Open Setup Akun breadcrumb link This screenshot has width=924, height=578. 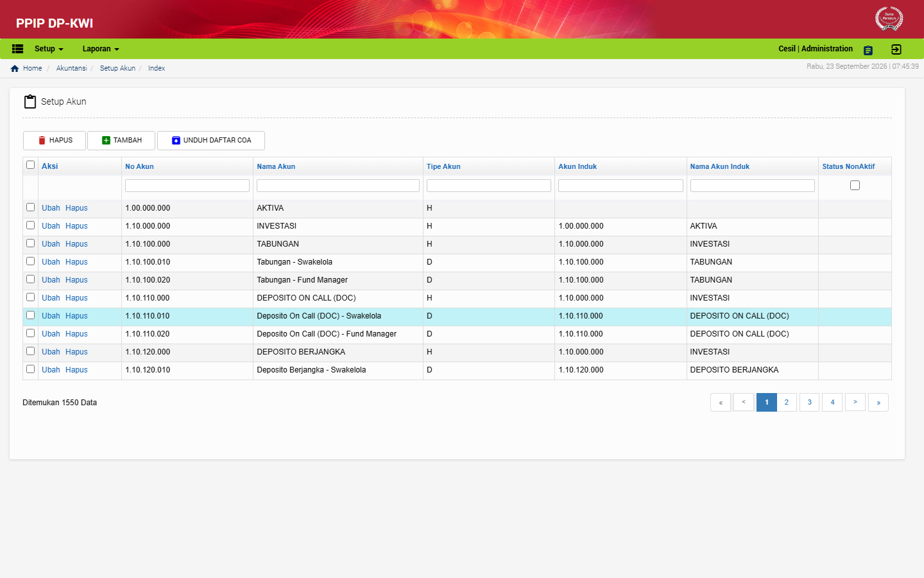point(117,68)
